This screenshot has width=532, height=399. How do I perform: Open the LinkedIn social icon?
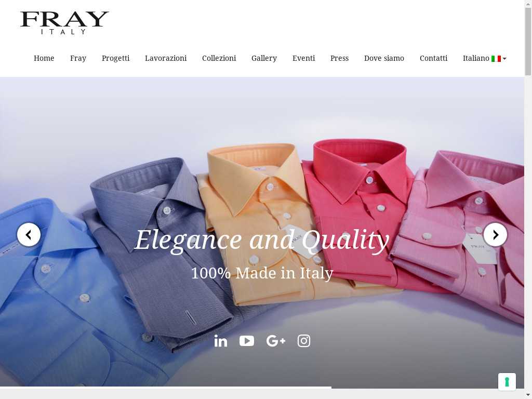(x=220, y=341)
